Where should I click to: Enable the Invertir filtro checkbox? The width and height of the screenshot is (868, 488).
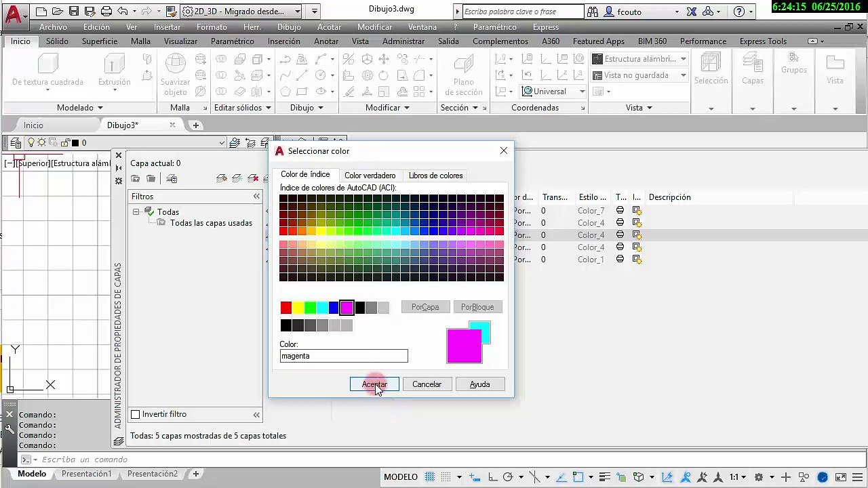[x=135, y=414]
